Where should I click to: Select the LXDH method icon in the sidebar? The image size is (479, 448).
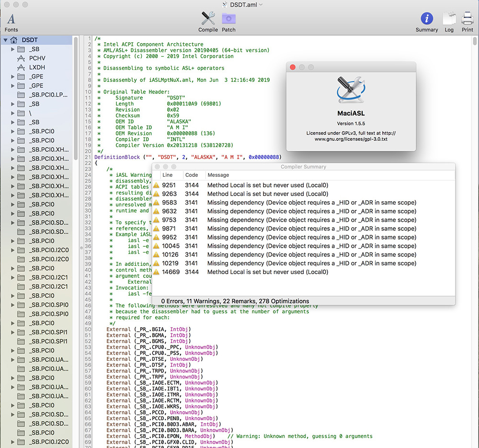tap(21, 67)
